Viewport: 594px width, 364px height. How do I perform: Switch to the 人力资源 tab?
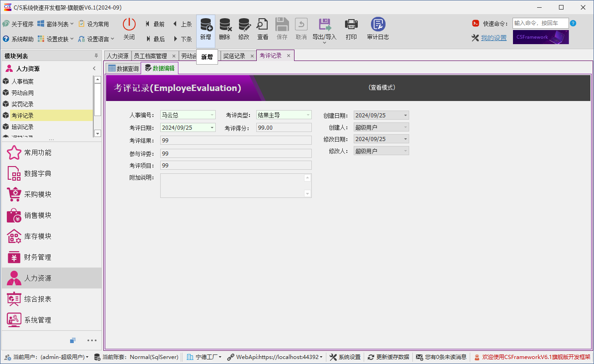tap(118, 56)
